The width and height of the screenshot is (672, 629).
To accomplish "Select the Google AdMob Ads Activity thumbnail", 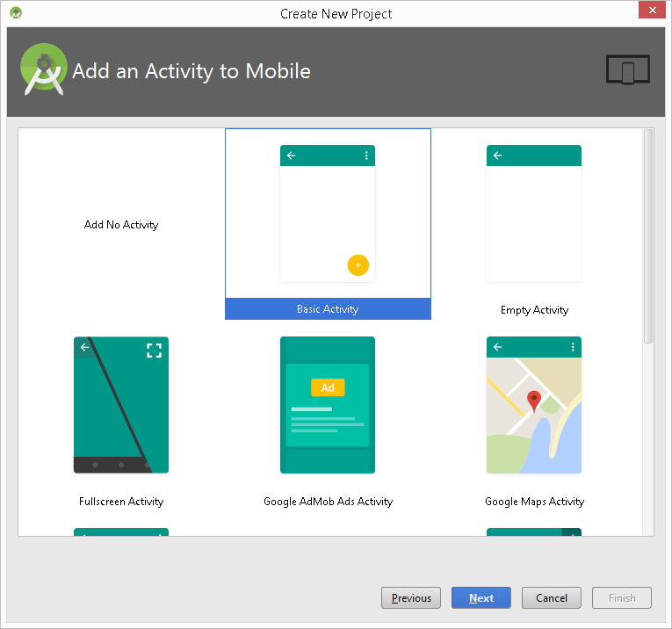I will pos(328,405).
